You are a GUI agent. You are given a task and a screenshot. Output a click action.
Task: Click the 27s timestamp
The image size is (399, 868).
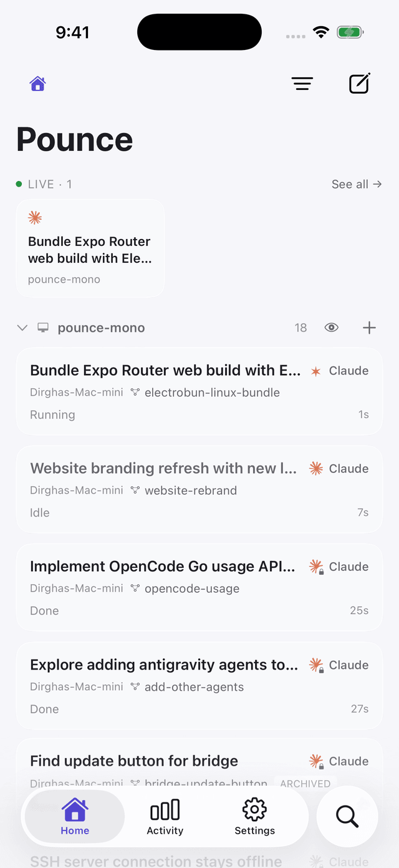click(360, 709)
